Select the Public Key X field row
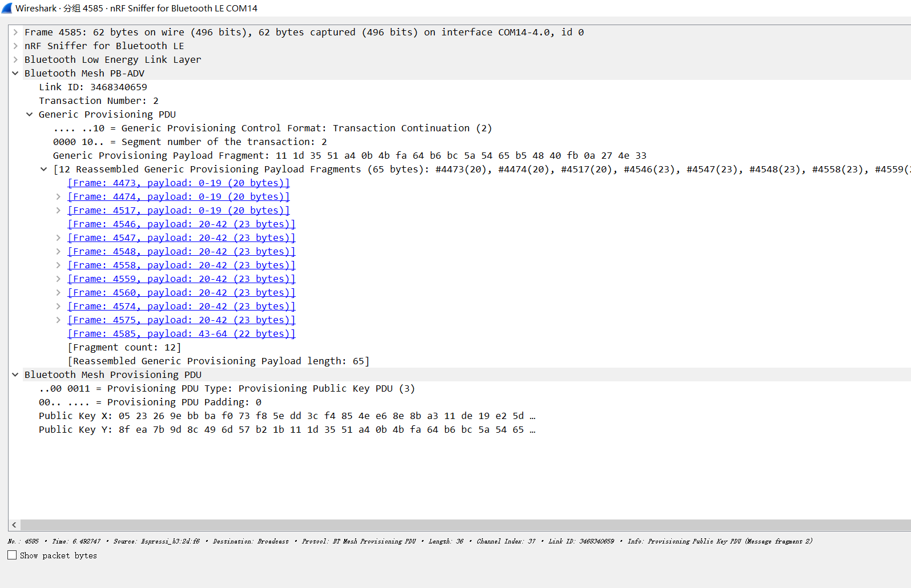911x588 pixels. (285, 416)
